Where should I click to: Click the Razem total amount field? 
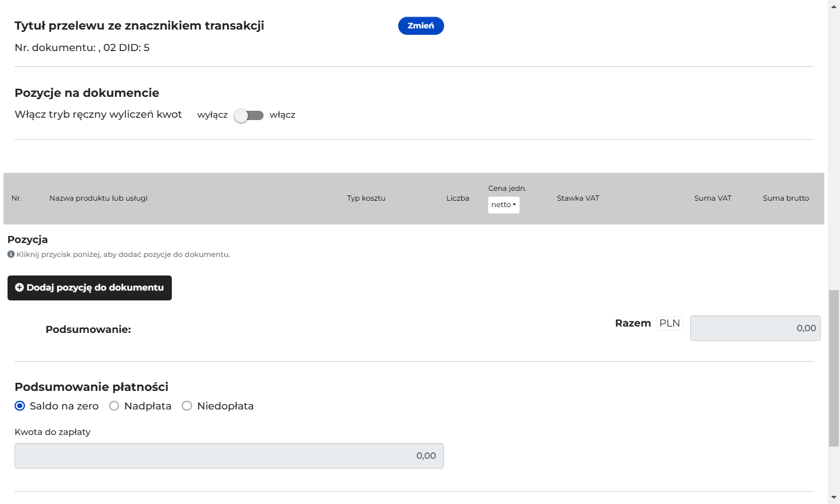(x=755, y=328)
